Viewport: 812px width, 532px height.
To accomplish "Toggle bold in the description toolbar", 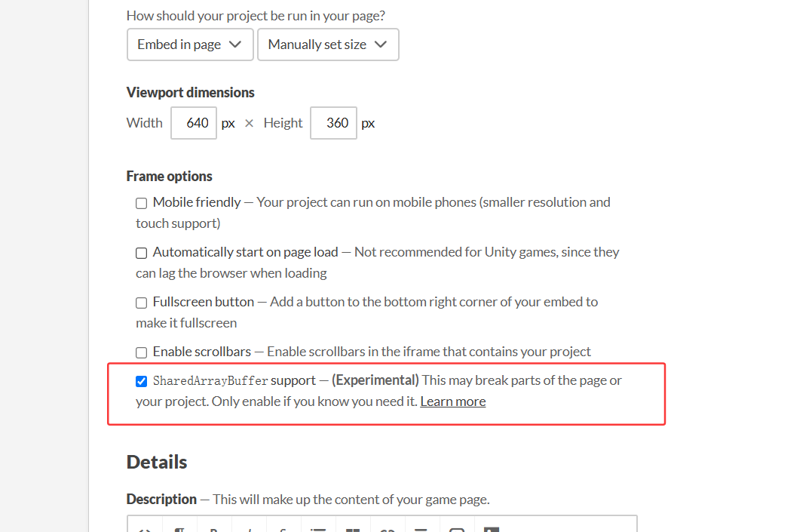I will click(214, 529).
